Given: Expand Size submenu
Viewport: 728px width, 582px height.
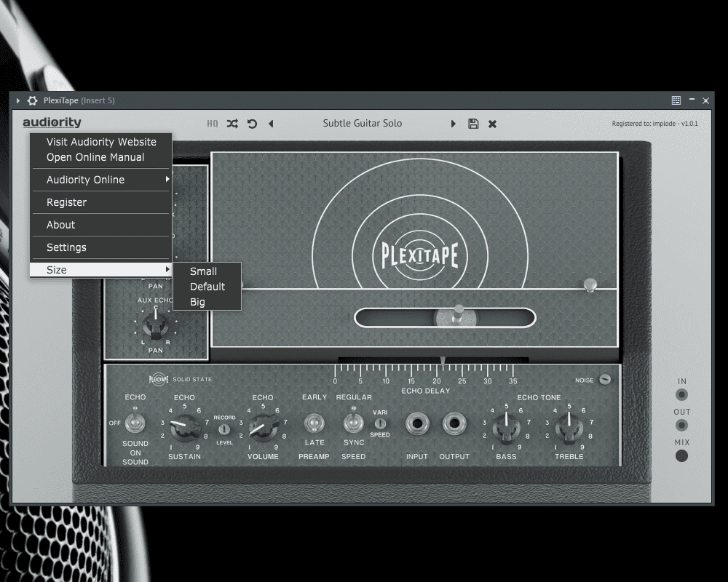Looking at the screenshot, I should (x=100, y=270).
